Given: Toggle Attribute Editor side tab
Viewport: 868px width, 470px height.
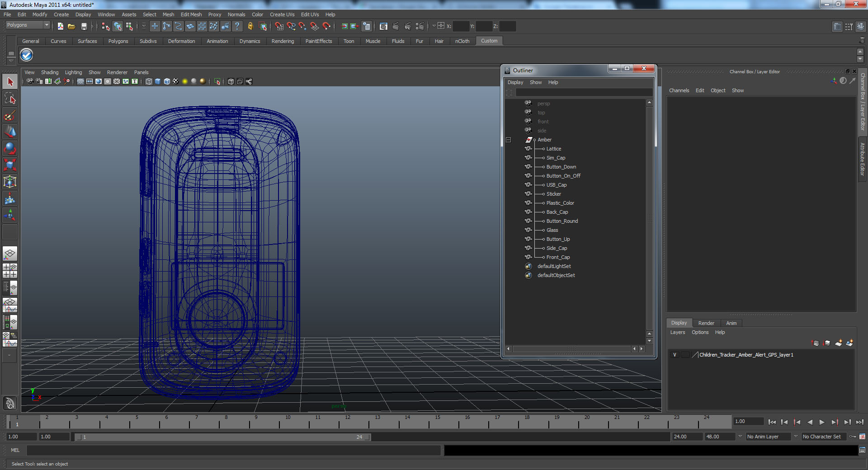Looking at the screenshot, I should tap(863, 159).
